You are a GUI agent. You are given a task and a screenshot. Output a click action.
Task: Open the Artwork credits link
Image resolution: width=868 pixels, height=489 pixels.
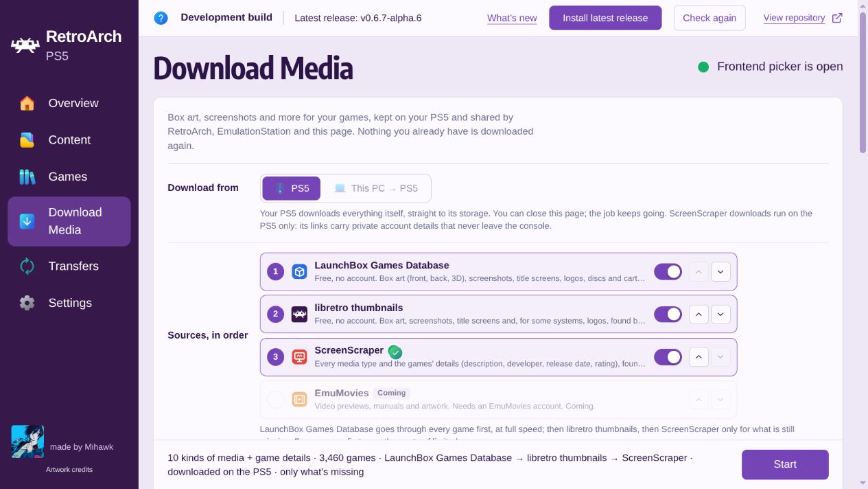point(69,470)
